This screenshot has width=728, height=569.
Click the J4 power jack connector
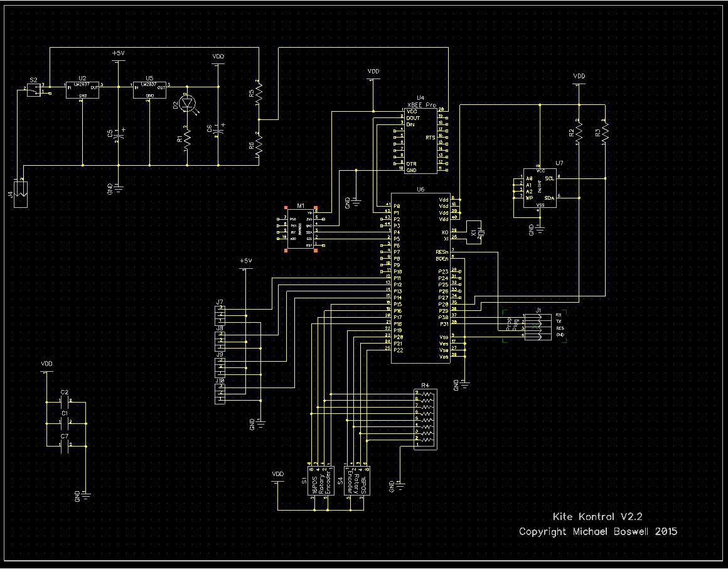click(21, 188)
